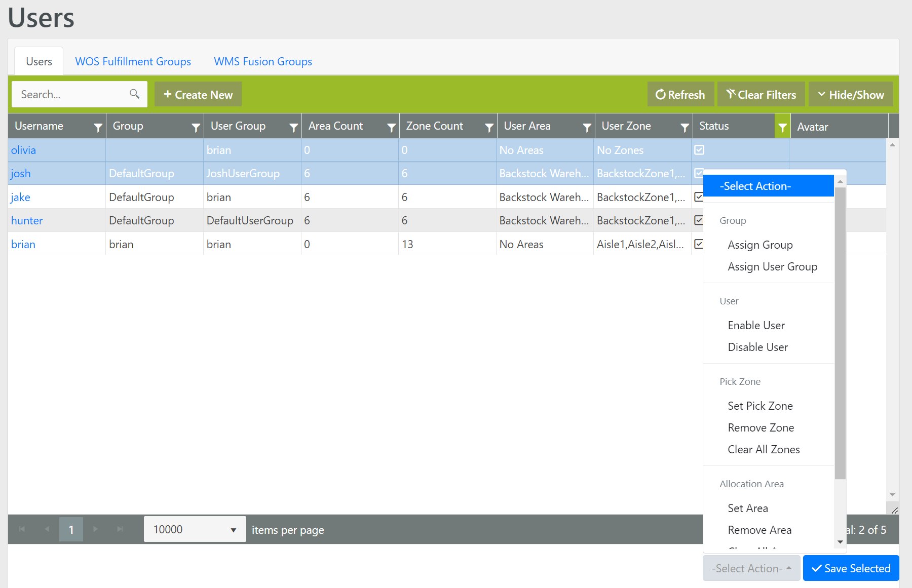This screenshot has height=588, width=912.
Task: Open the items per page dropdown
Action: [x=195, y=529]
